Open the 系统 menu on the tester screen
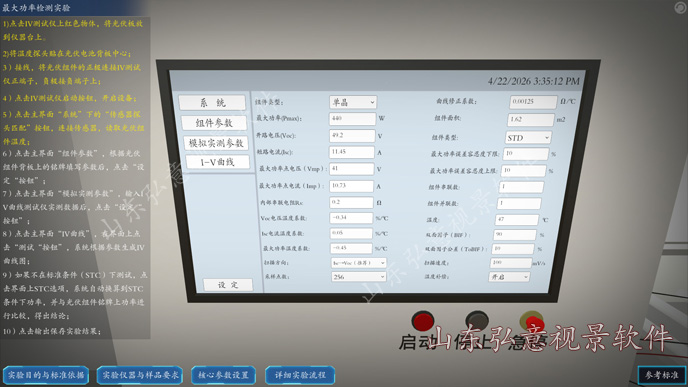The height and width of the screenshot is (387, 688). click(212, 103)
